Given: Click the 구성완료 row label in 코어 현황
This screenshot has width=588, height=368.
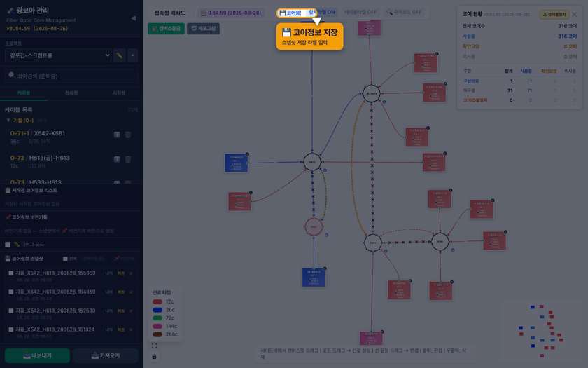Looking at the screenshot, I should (x=470, y=81).
